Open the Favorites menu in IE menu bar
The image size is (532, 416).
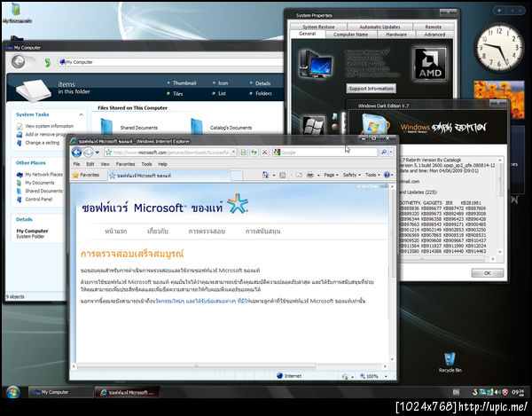(125, 164)
